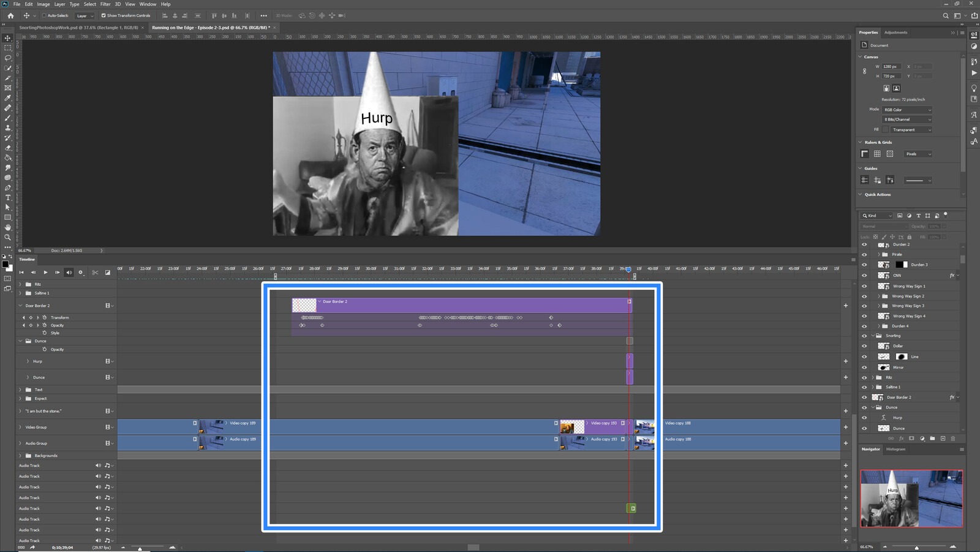This screenshot has height=552, width=980.
Task: Filter layers by pixel layer icon
Action: coord(900,216)
